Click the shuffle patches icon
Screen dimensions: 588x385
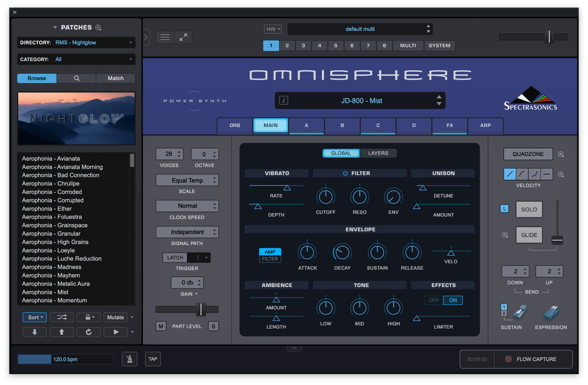[x=62, y=317]
